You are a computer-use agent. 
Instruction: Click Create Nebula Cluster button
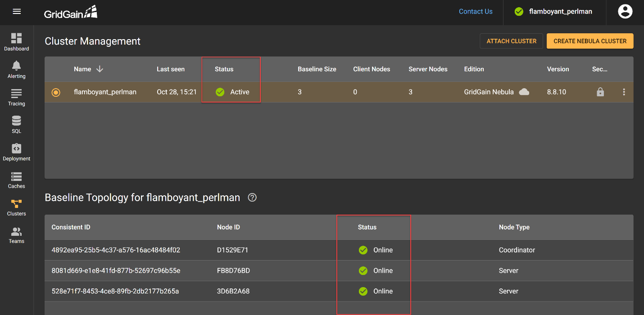(x=590, y=41)
